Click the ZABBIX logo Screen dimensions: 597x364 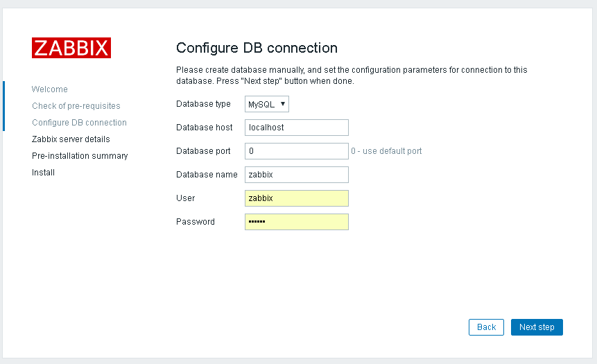click(71, 48)
